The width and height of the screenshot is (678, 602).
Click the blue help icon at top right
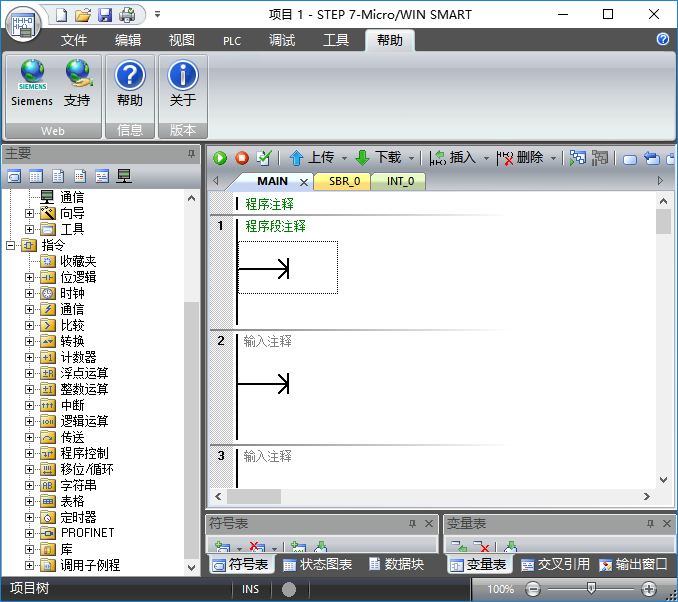pos(663,39)
